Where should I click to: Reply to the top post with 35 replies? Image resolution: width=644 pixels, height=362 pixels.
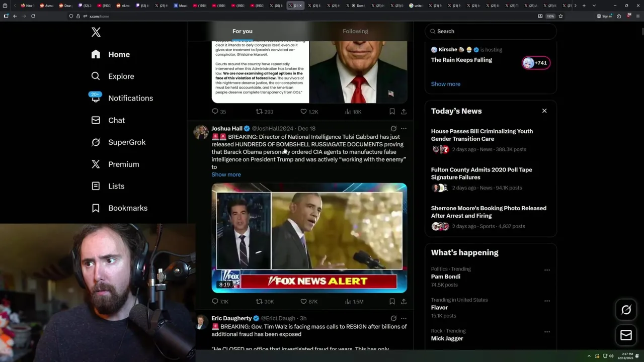click(219, 112)
